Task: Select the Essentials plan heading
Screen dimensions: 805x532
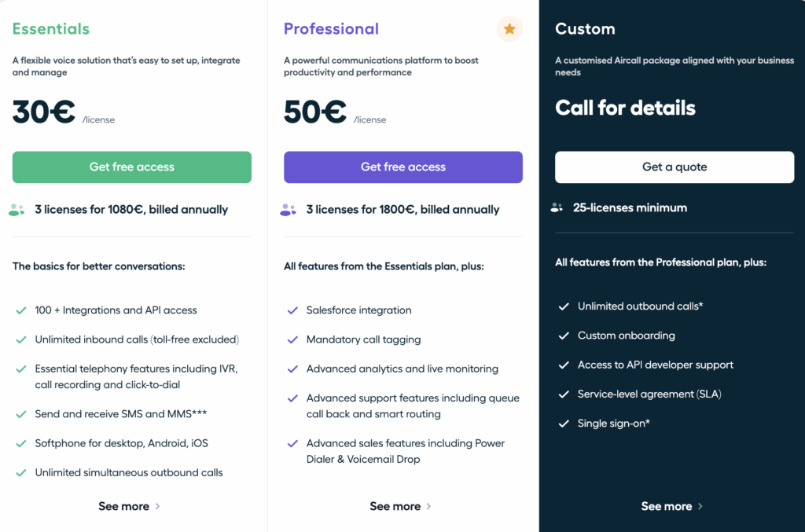Action: click(x=51, y=29)
